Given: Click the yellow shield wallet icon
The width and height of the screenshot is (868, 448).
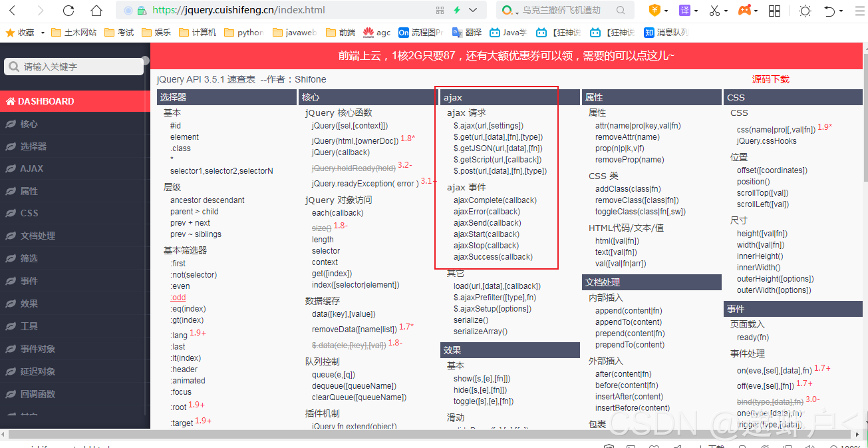Looking at the screenshot, I should coord(656,11).
